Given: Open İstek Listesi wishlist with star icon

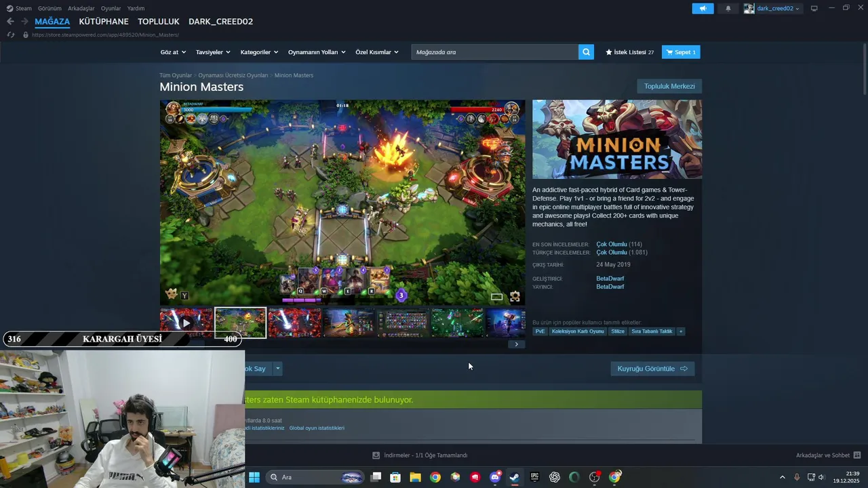Looking at the screenshot, I should (629, 52).
